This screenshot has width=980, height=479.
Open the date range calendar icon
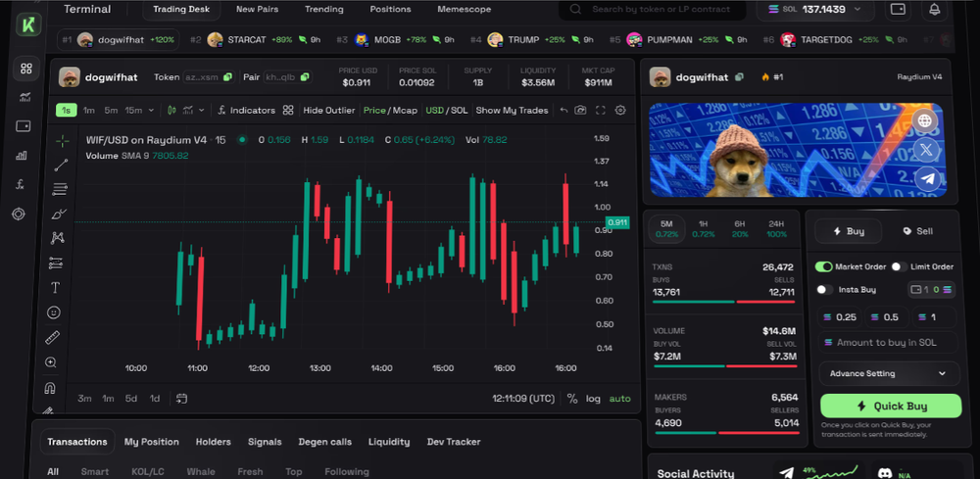click(182, 398)
